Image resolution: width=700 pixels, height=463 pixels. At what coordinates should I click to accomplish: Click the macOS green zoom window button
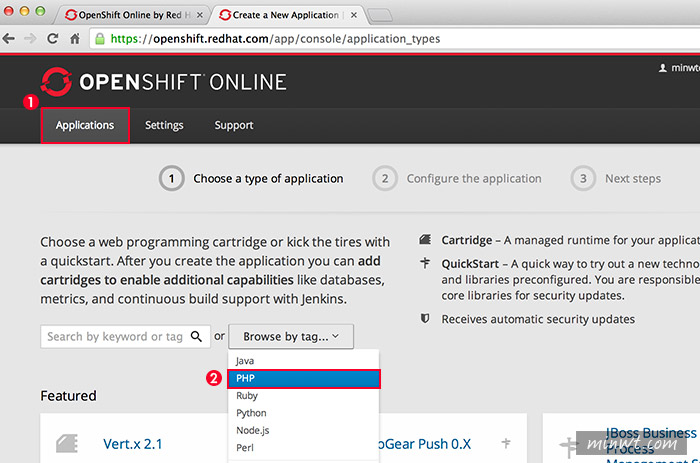(40, 11)
